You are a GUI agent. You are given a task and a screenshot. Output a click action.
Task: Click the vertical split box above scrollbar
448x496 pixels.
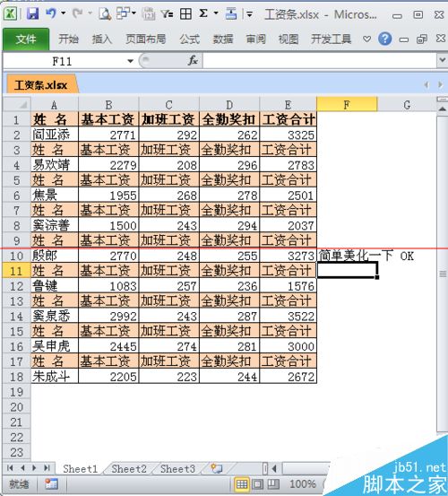(443, 100)
